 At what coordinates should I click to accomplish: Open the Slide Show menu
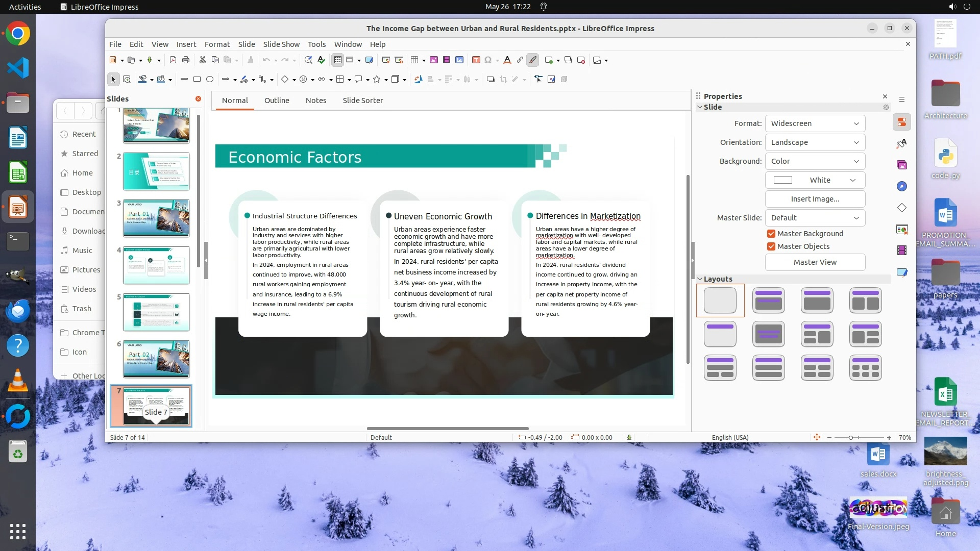[x=281, y=44]
